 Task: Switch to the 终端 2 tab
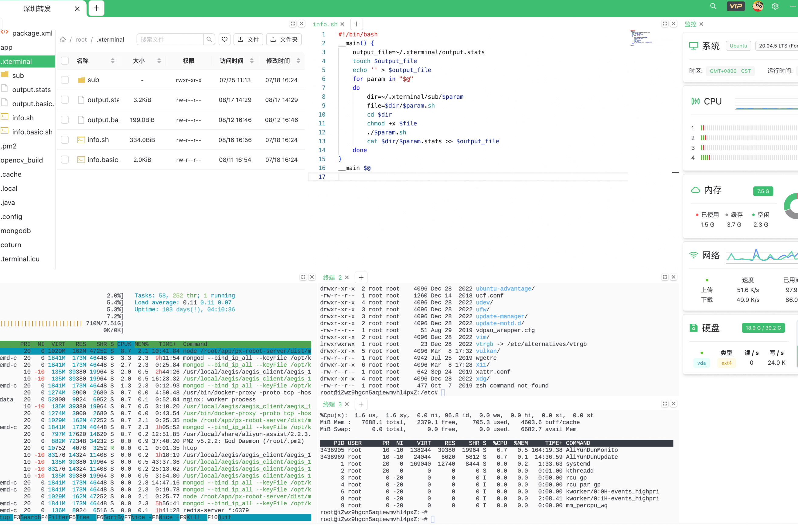[x=332, y=278]
